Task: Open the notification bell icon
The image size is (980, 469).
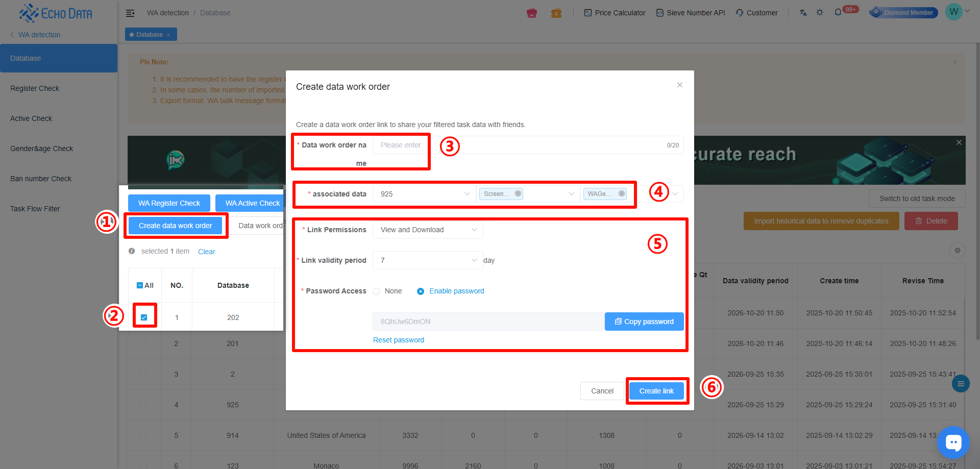Action: (x=838, y=13)
